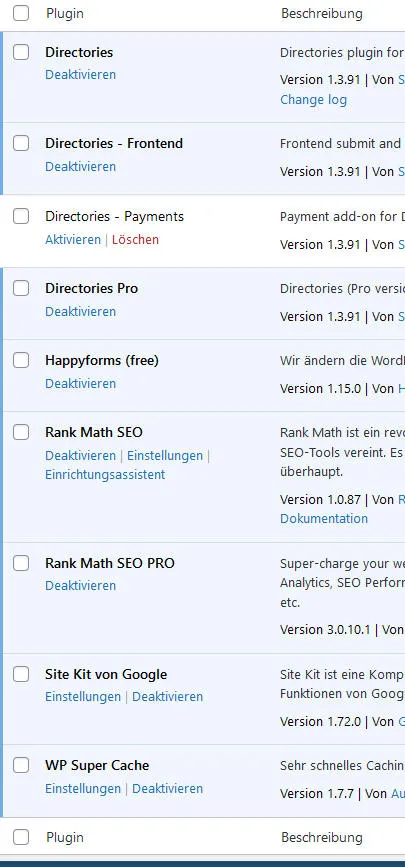405x867 pixels.
Task: Click the Version 1.15.0 text for Happyforms
Action: click(x=320, y=389)
